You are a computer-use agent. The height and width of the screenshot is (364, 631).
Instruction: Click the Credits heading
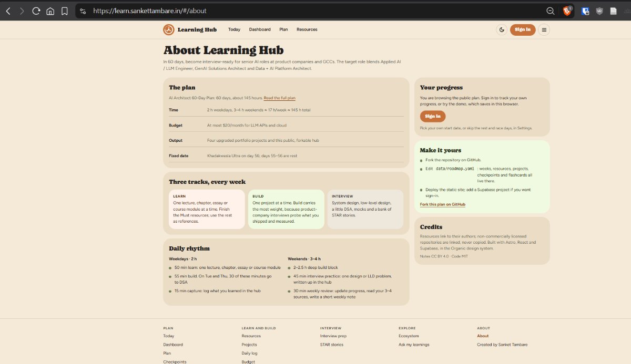click(431, 227)
